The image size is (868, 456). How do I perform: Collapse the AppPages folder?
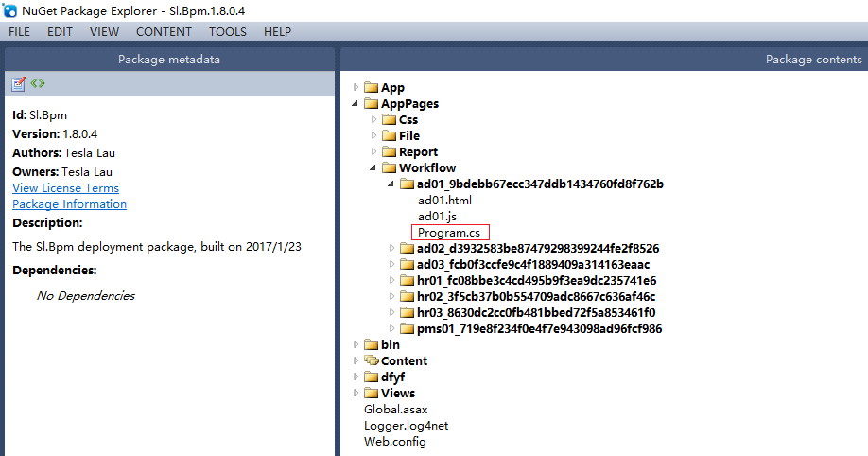(x=356, y=104)
